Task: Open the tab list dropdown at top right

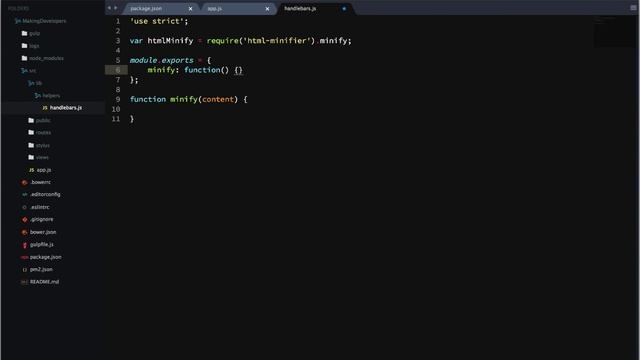Action: (x=633, y=7)
